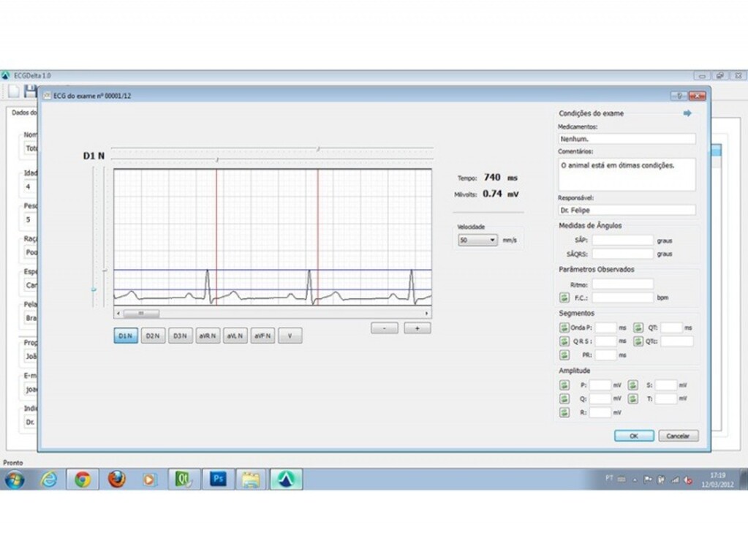Switch to the D2 N lead

point(153,336)
